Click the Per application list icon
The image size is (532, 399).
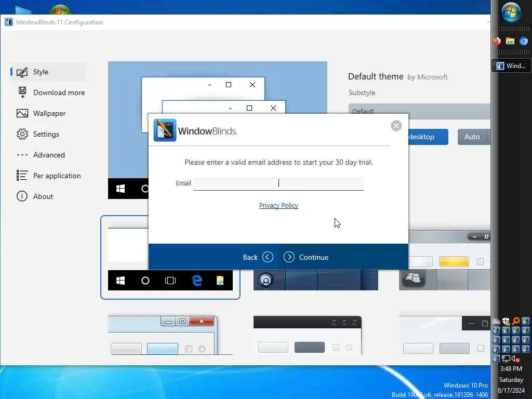coord(22,176)
